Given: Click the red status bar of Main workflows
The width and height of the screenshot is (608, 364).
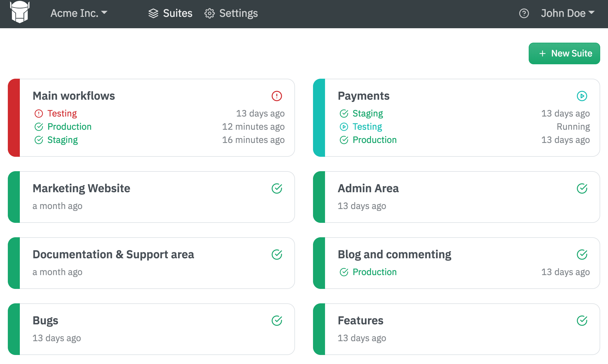Looking at the screenshot, I should [x=14, y=118].
